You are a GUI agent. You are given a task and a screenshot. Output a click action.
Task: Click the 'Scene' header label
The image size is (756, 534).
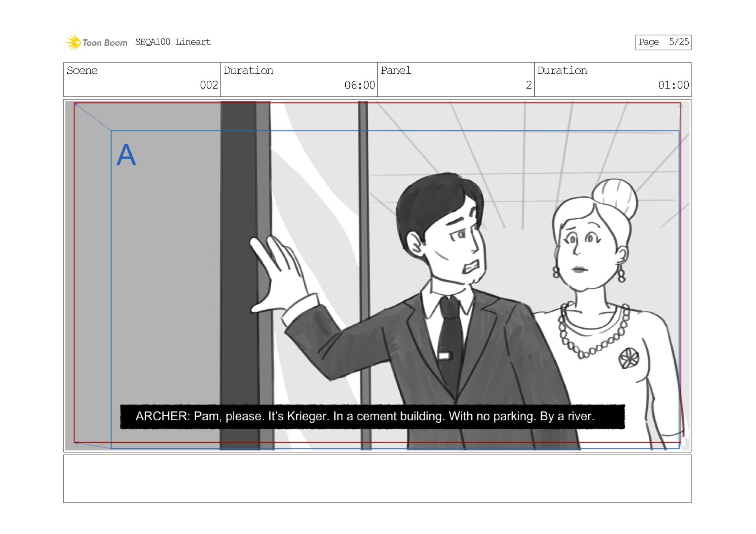[x=82, y=70]
